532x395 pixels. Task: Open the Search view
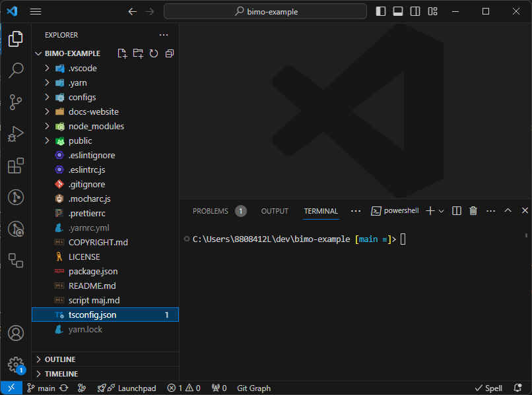click(x=16, y=71)
